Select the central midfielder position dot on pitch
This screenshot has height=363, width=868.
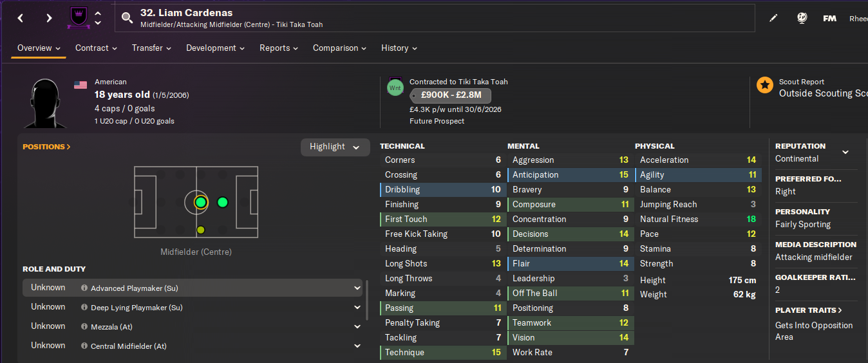200,203
